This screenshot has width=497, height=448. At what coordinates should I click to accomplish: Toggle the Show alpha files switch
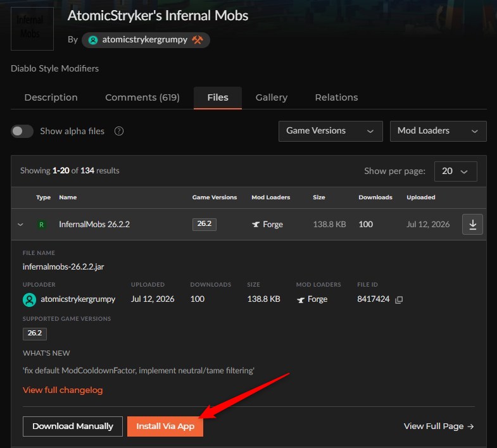(x=22, y=131)
